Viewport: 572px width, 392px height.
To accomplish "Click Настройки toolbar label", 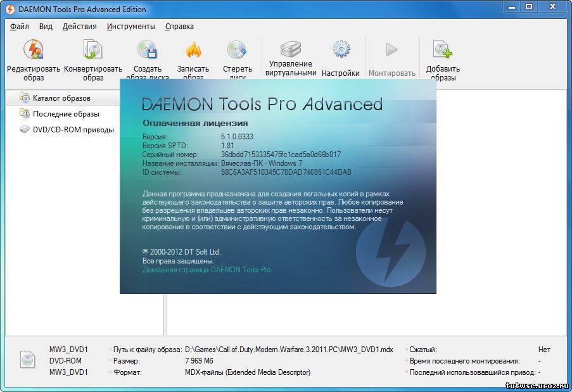I will coord(341,73).
